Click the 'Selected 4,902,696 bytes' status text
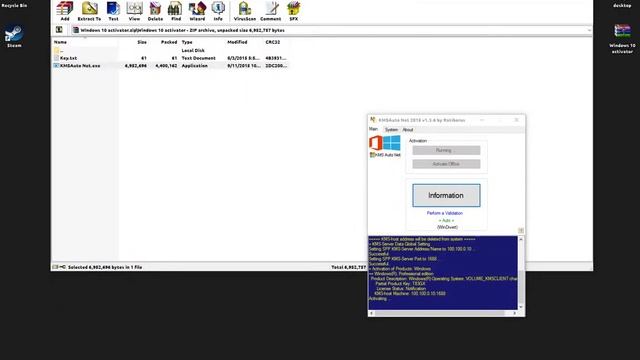This screenshot has height=360, width=640. click(104, 267)
